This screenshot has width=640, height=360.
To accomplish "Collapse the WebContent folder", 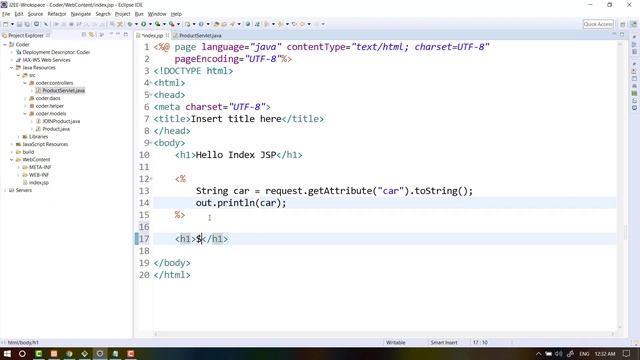I will tap(11, 160).
